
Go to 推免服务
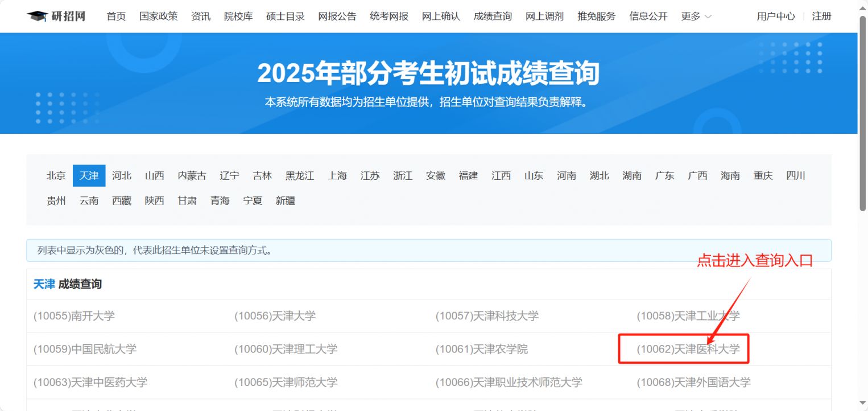(x=596, y=17)
